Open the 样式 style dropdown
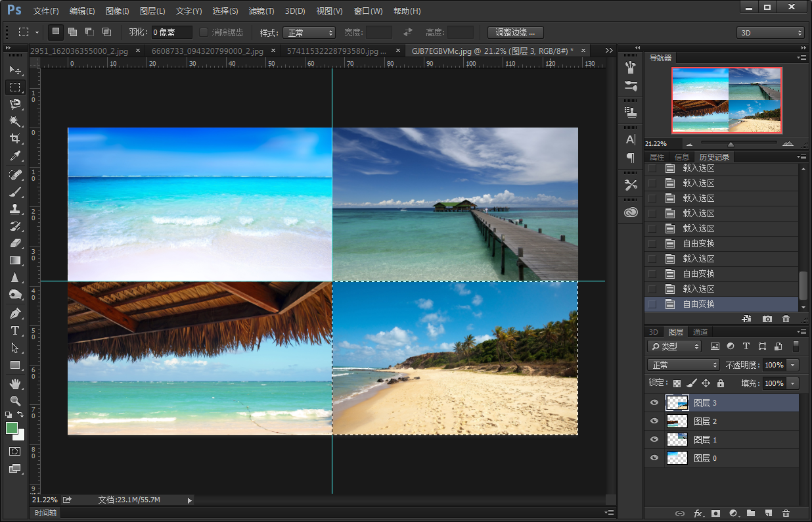Screen dimensions: 812x522 tap(309, 32)
